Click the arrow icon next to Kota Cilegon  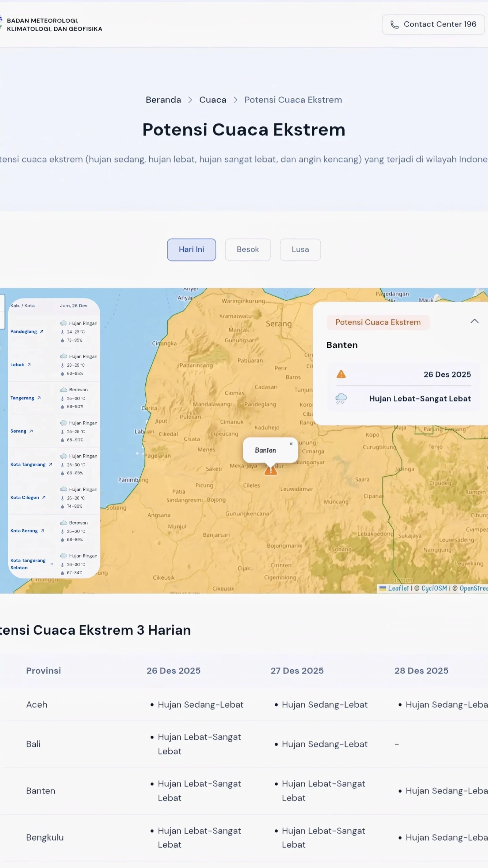tap(44, 497)
